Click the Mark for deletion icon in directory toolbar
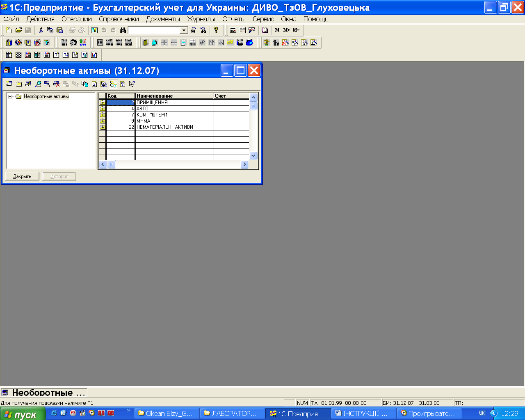The height and width of the screenshot is (420, 525). tap(57, 84)
